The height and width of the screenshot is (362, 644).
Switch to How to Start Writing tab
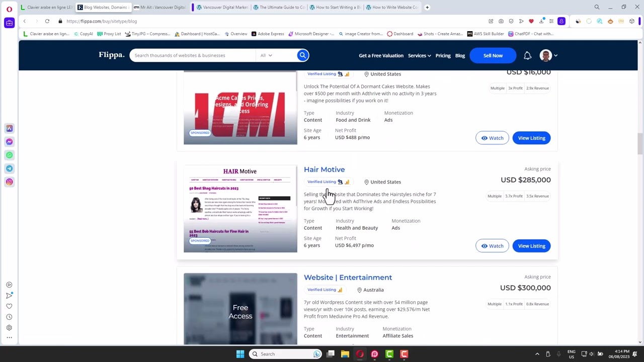coord(335,7)
